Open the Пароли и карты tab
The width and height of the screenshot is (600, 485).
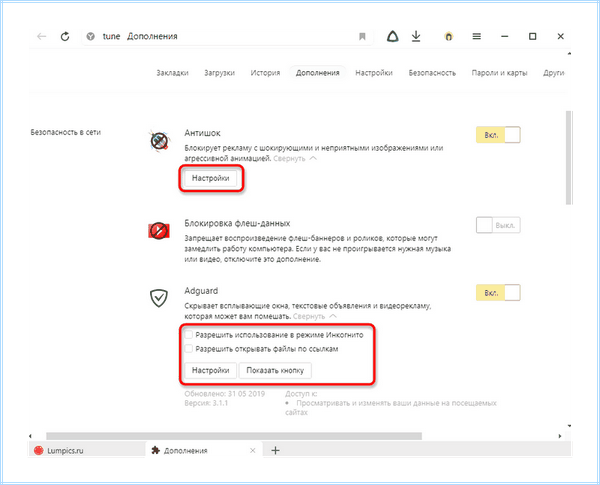(499, 73)
